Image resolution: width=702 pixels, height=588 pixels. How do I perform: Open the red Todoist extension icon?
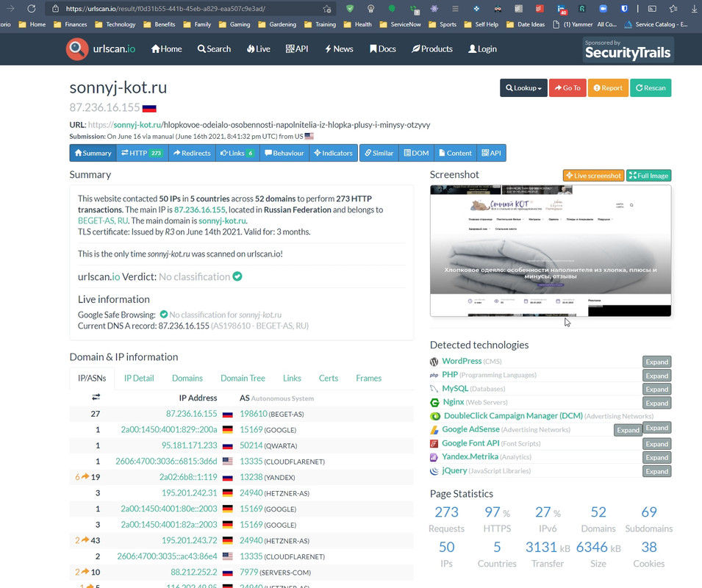540,9
